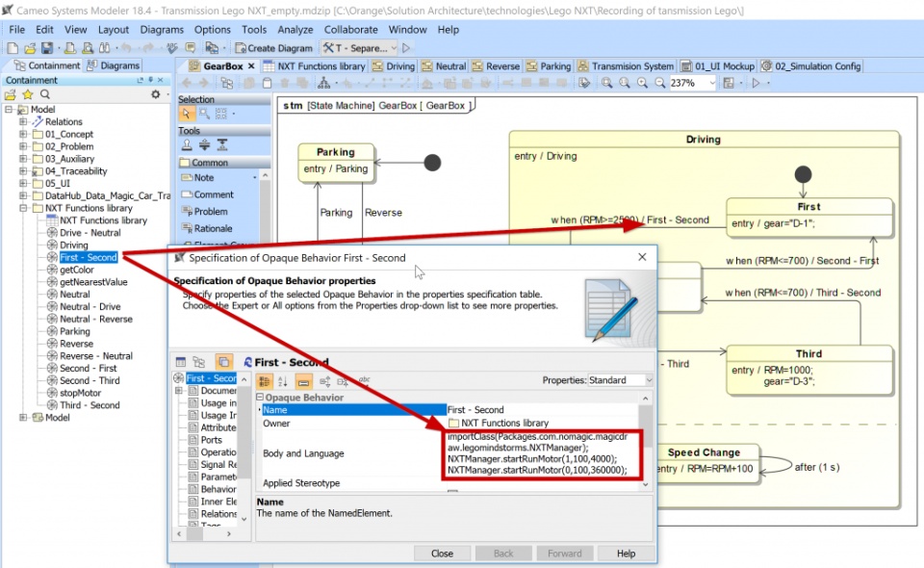Viewport: 924px width, 568px height.
Task: Click the spell check ABC icon
Action: (x=171, y=48)
